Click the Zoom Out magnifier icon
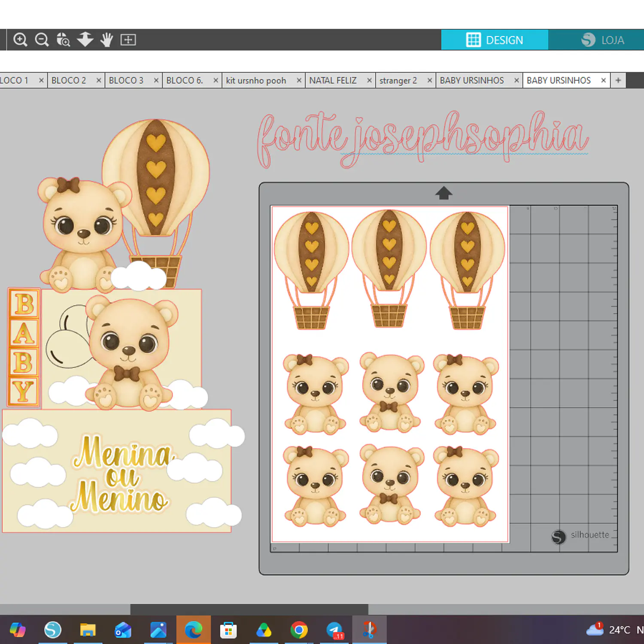The image size is (644, 644). (x=42, y=40)
